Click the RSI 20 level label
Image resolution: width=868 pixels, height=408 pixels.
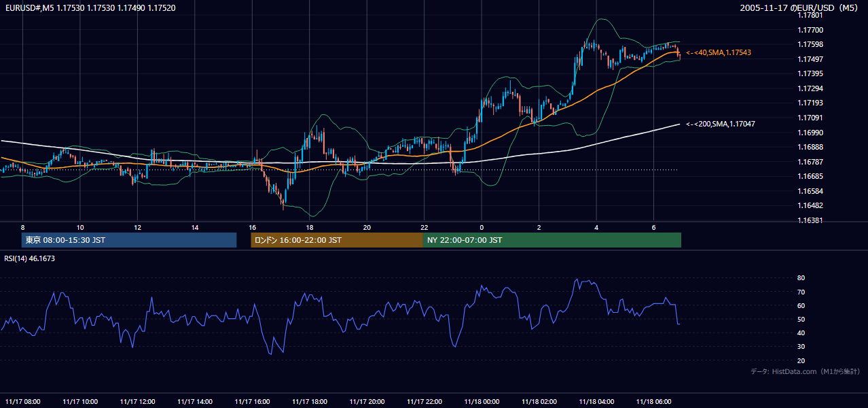pos(801,360)
